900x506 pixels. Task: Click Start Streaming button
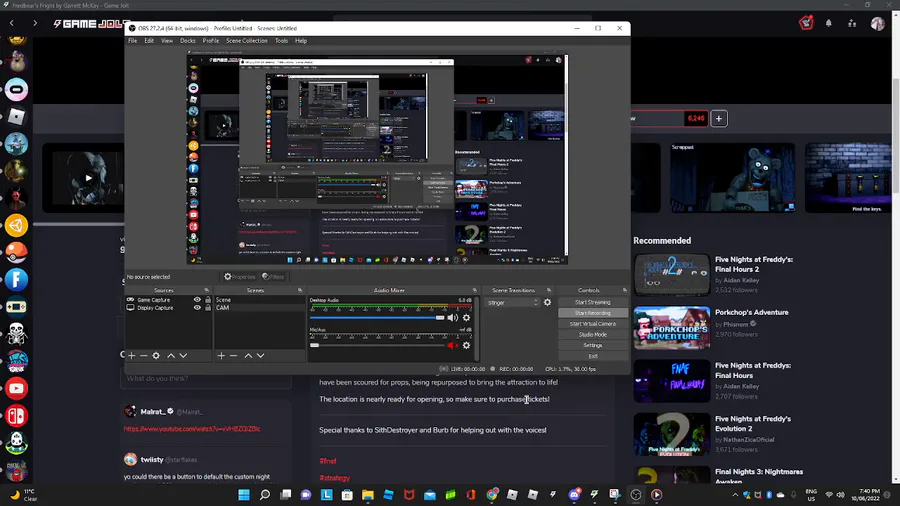coord(592,302)
